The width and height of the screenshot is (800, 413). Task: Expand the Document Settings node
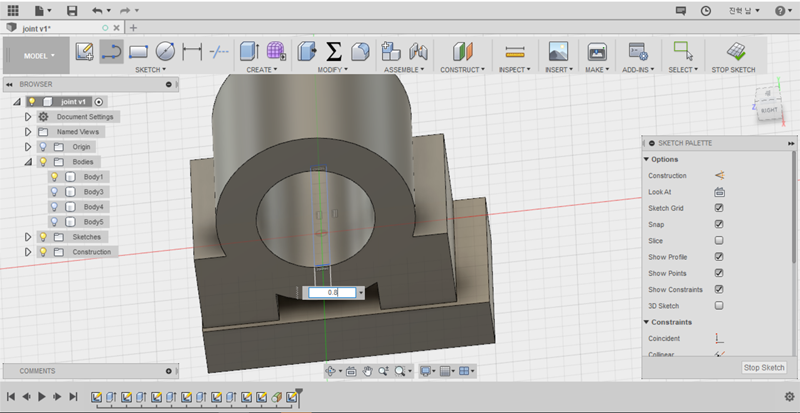(28, 117)
